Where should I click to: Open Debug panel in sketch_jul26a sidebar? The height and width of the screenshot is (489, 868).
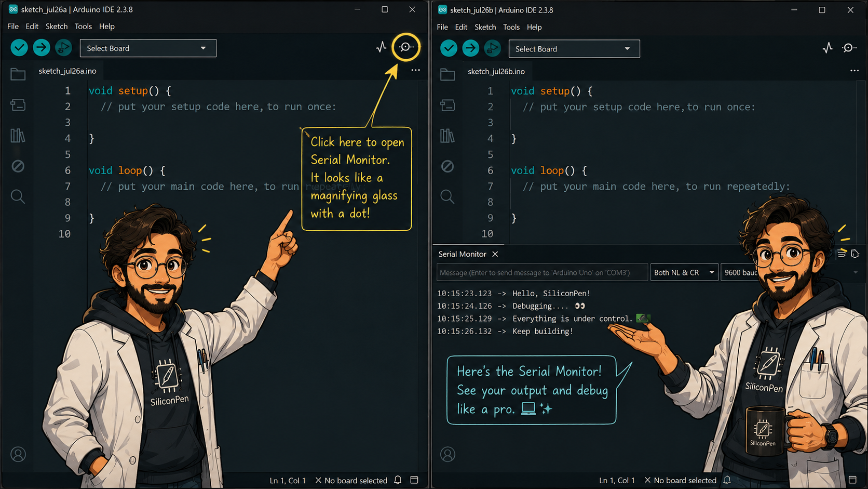point(18,166)
